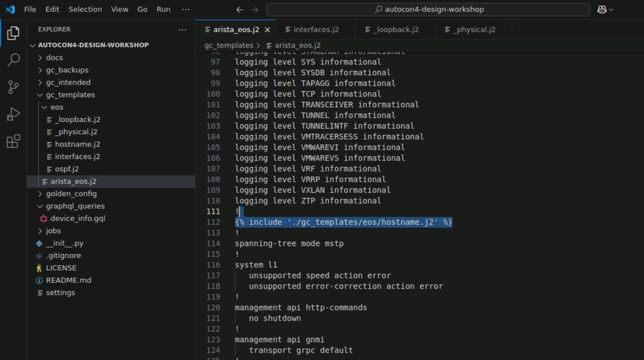Image resolution: width=644 pixels, height=360 pixels.
Task: Open Go menu
Action: click(142, 9)
